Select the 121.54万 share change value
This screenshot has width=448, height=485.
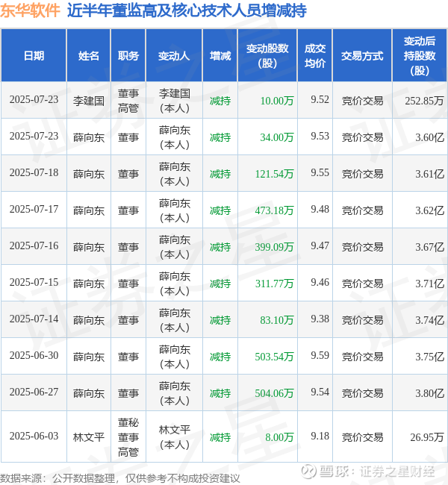pyautogui.click(x=274, y=174)
